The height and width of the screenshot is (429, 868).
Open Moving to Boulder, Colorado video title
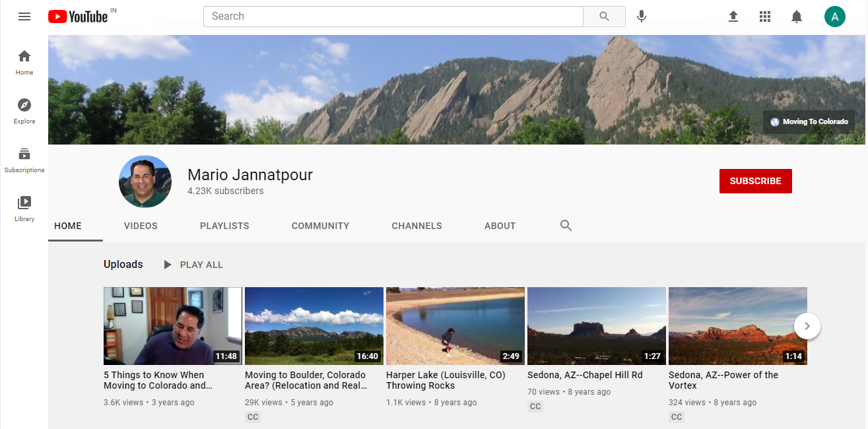point(306,380)
